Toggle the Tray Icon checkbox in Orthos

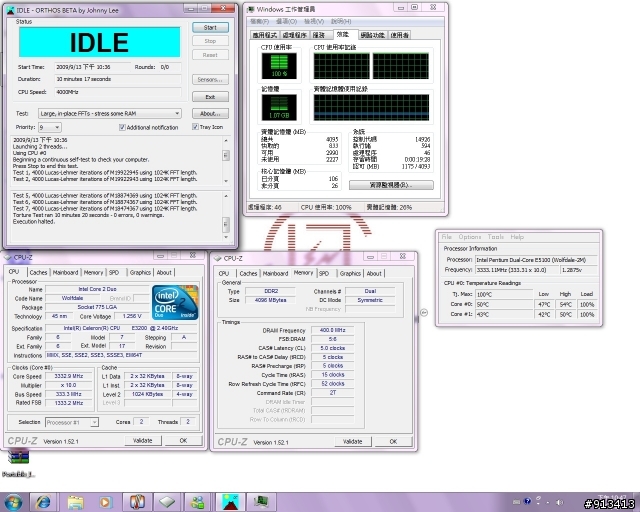195,127
